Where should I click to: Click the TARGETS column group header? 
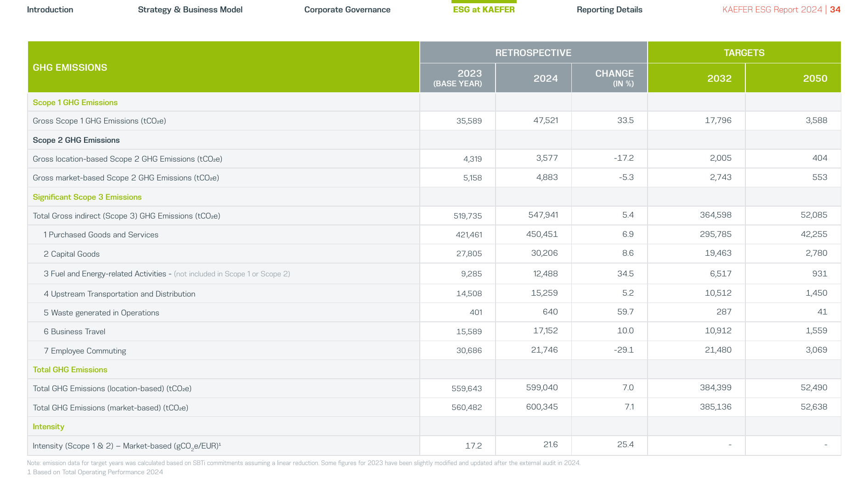coord(744,53)
